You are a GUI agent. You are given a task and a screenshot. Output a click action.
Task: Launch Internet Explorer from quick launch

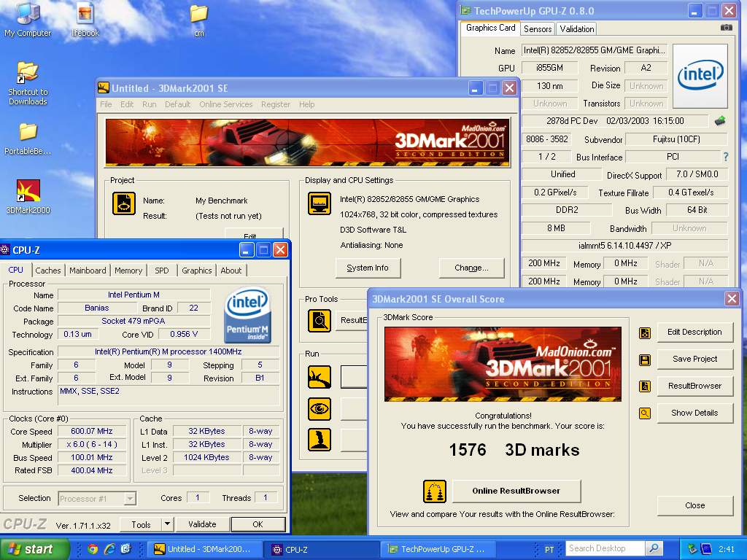[x=109, y=549]
